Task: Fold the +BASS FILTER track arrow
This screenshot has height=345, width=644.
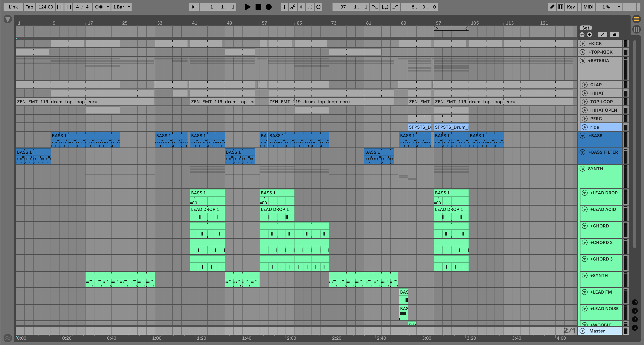Action: coord(582,152)
